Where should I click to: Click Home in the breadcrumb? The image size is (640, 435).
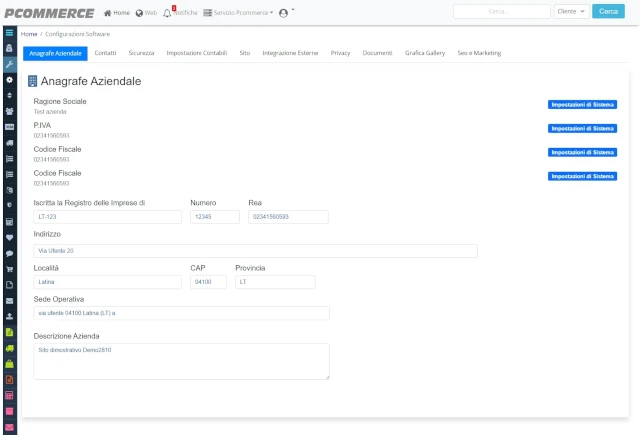tap(29, 34)
